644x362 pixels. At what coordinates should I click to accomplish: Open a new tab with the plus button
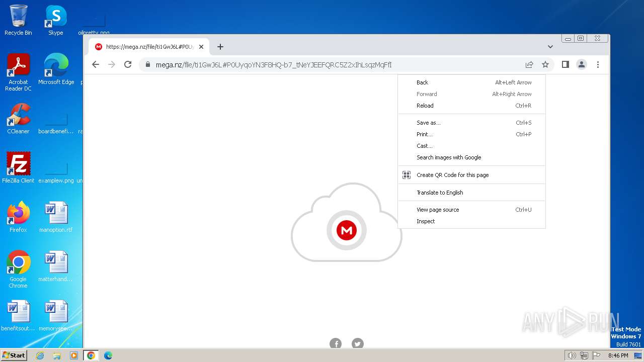tap(220, 47)
